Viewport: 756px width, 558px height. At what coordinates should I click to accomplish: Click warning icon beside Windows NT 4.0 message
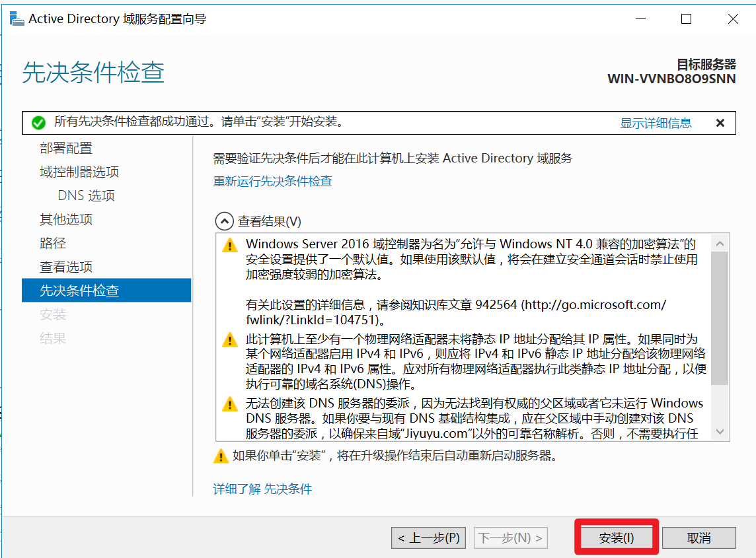(x=229, y=245)
